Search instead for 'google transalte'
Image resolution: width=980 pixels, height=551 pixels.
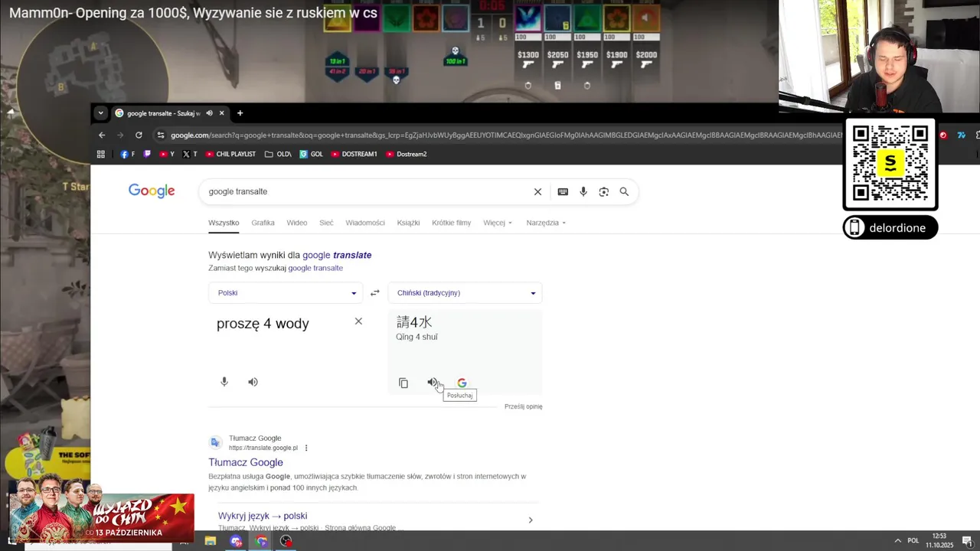pos(315,268)
